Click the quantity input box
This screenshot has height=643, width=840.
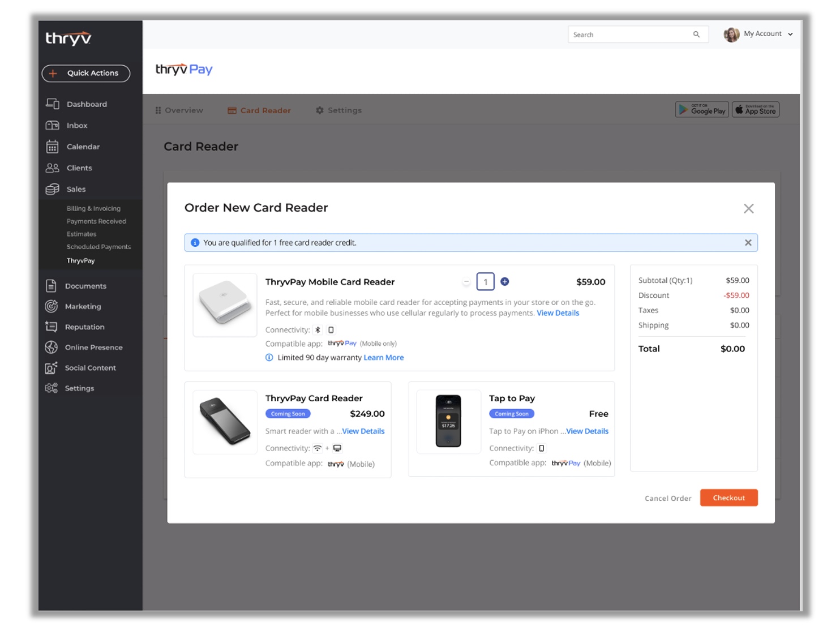click(x=486, y=282)
